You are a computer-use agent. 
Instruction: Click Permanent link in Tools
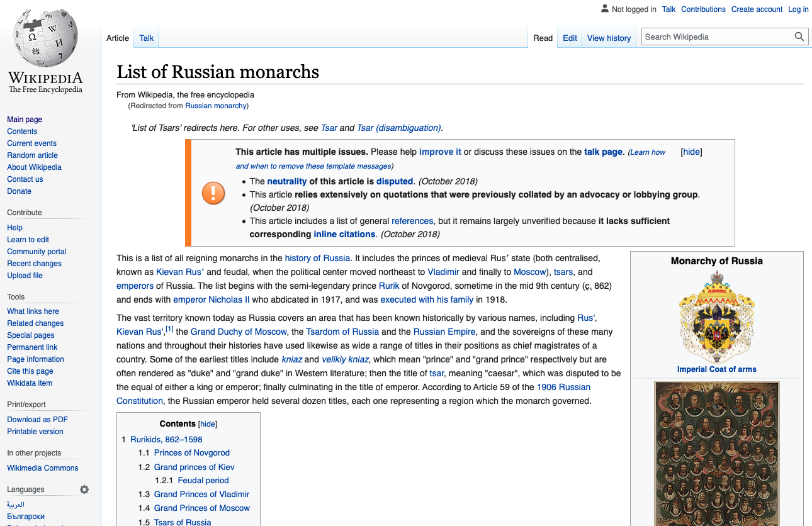tap(32, 347)
